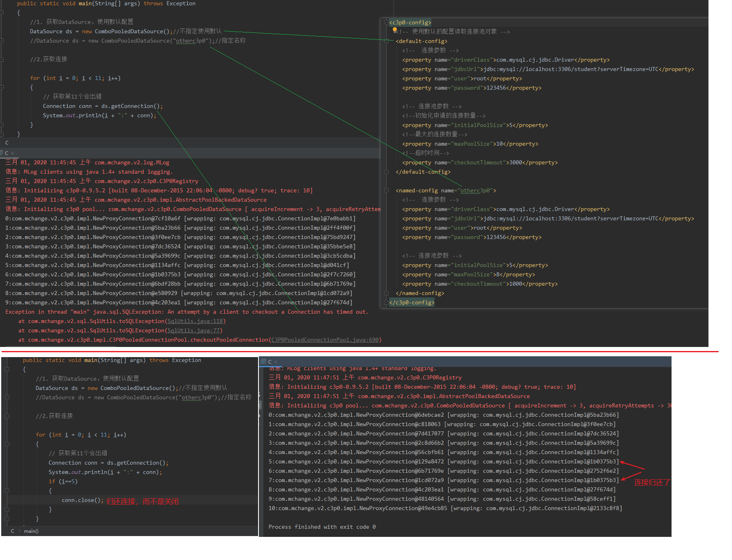
Task: Click 'Process finished with exit code 0'
Action: [x=322, y=527]
